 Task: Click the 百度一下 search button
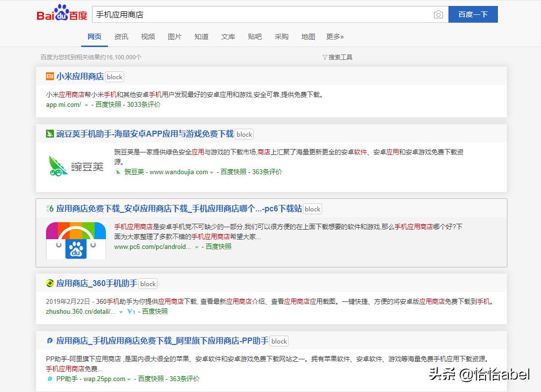(x=473, y=14)
